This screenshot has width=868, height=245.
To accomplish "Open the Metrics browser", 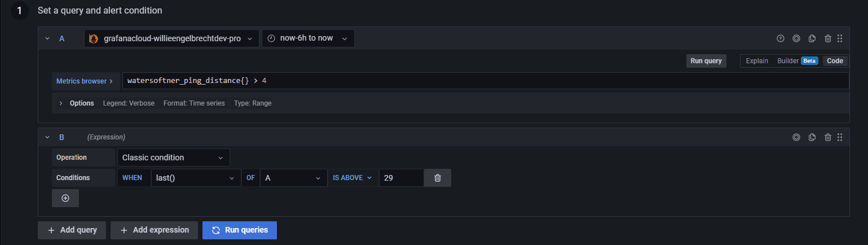I will [x=85, y=81].
